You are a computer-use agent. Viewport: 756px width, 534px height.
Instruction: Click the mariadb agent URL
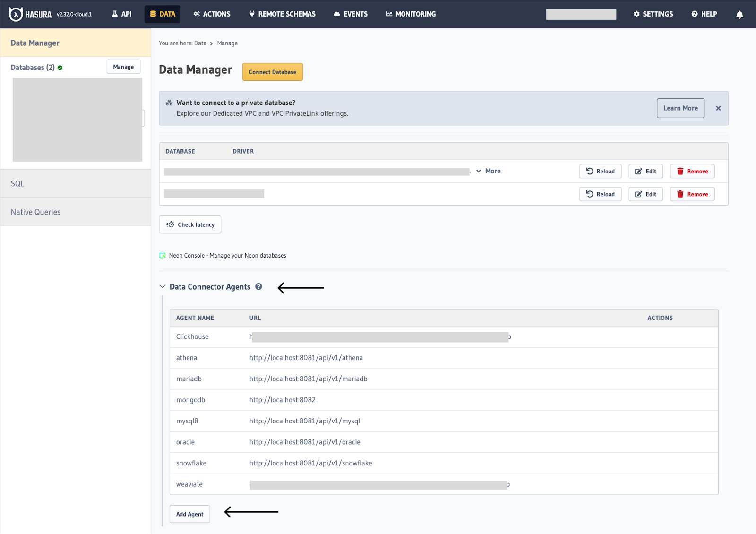pos(308,379)
